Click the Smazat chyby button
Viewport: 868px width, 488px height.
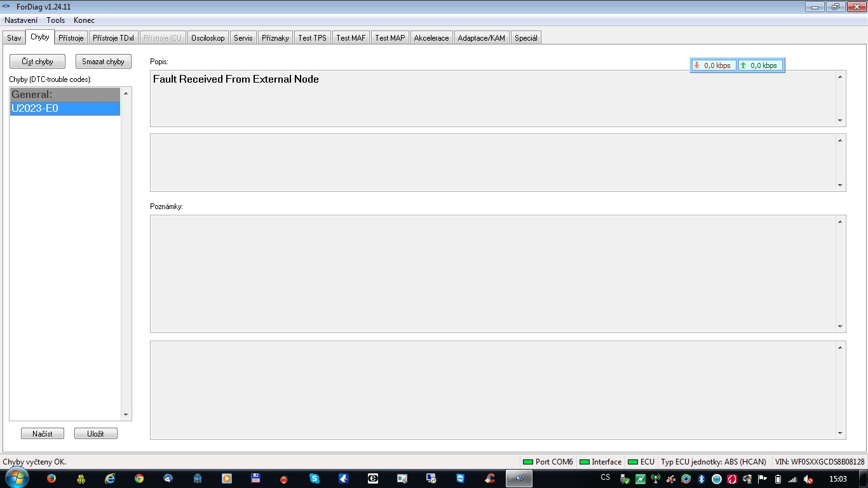click(x=103, y=62)
